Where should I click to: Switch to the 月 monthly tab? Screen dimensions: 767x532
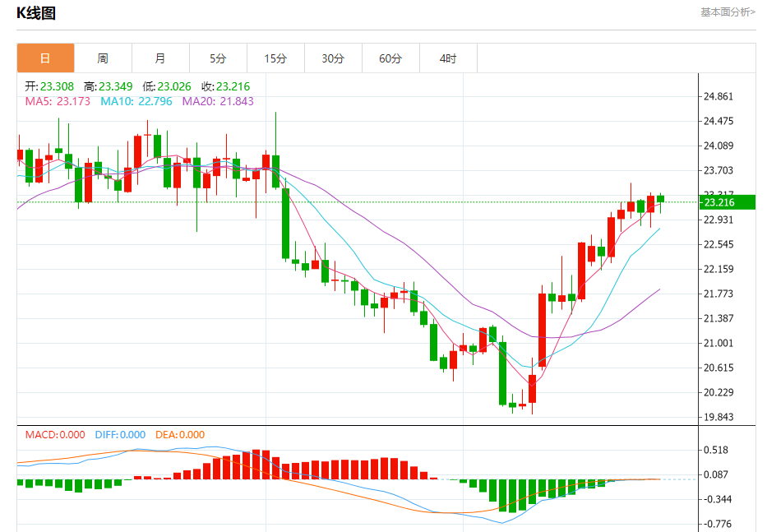point(160,58)
